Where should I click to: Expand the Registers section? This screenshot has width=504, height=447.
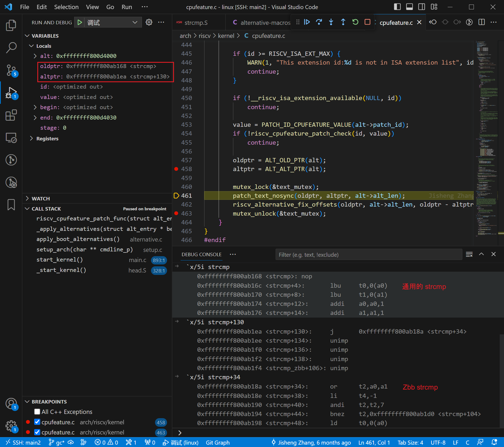coord(47,139)
